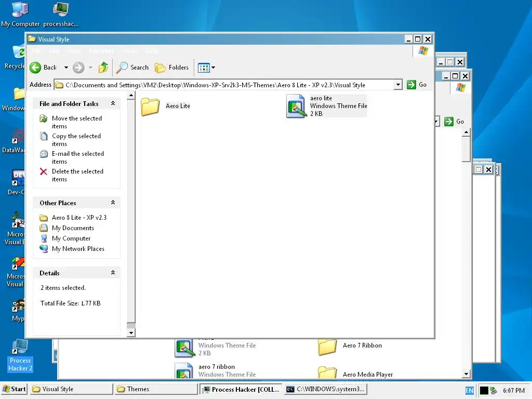Image resolution: width=532 pixels, height=399 pixels.
Task: Select the Aero Lite folder icon
Action: 150,106
